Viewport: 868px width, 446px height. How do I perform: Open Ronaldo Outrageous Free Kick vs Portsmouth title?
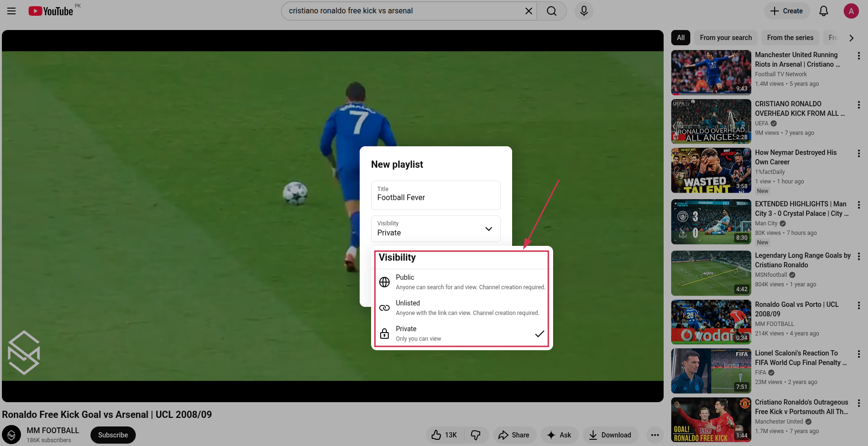(x=802, y=407)
